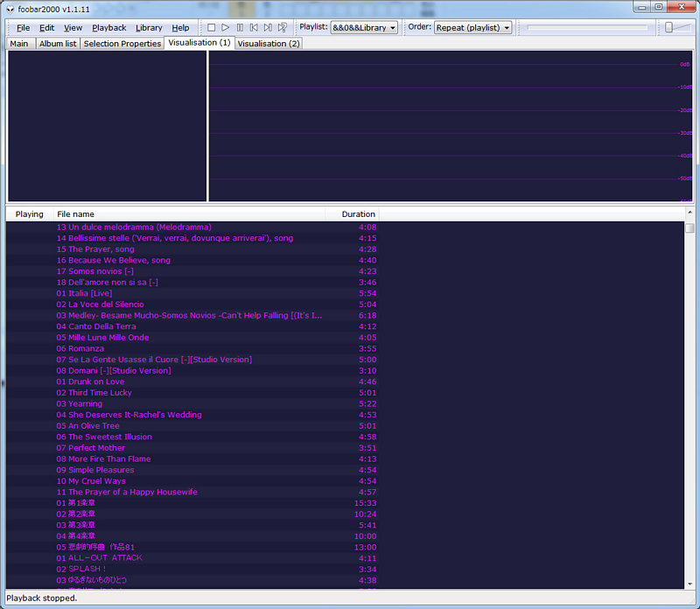Click the playlist scrollbar thumb
This screenshot has width=700, height=609.
coord(689,228)
